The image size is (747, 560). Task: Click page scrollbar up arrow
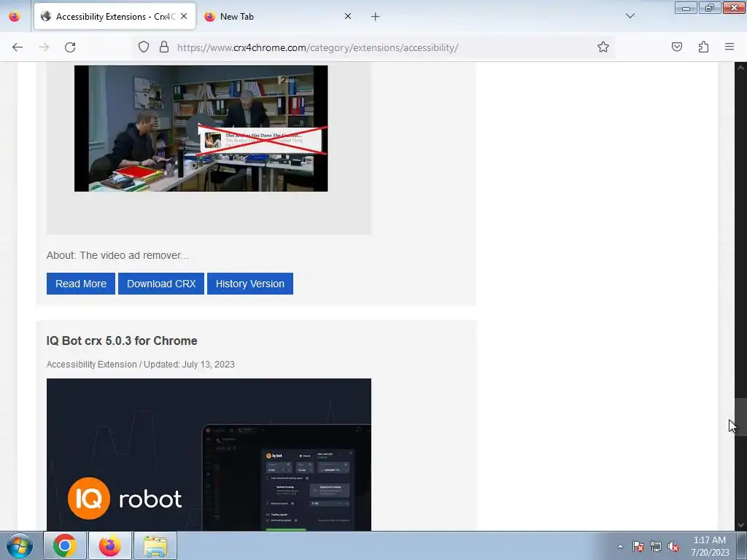point(740,68)
